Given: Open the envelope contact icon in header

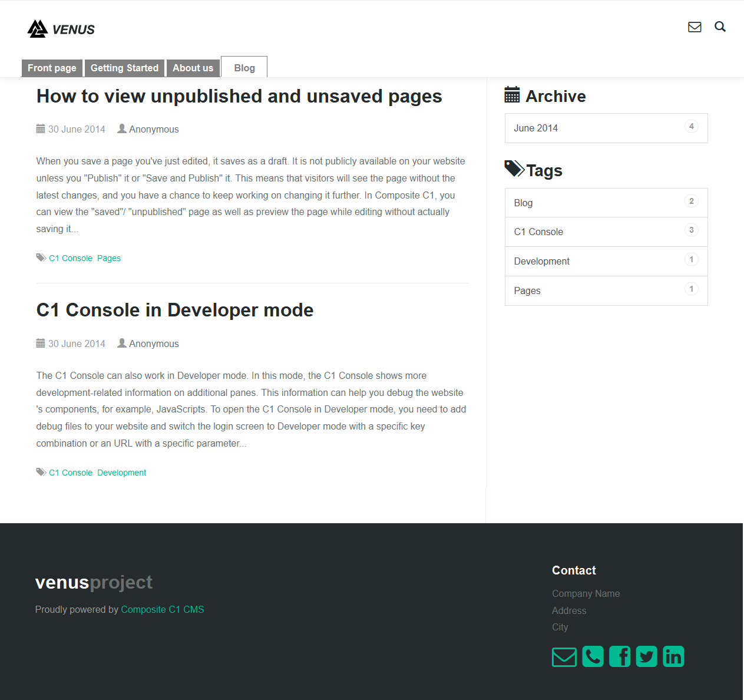Looking at the screenshot, I should [695, 27].
